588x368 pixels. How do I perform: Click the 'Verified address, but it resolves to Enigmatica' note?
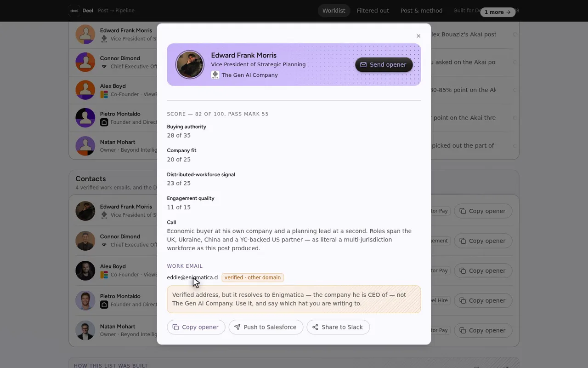click(x=294, y=299)
